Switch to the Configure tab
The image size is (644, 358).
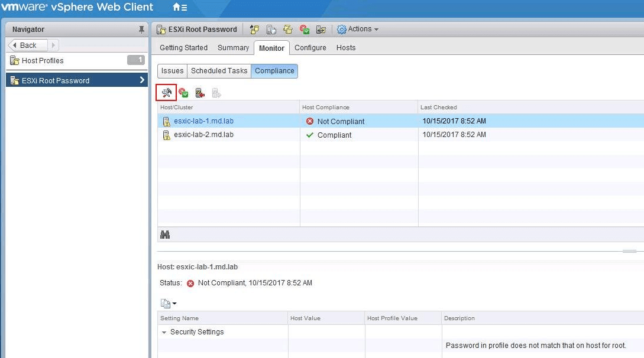[x=310, y=48]
